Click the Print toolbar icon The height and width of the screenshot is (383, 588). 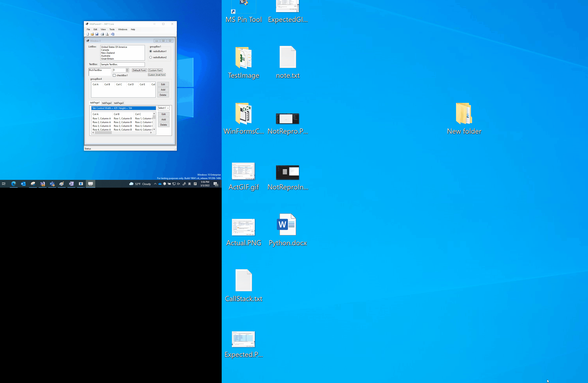pyautogui.click(x=102, y=34)
